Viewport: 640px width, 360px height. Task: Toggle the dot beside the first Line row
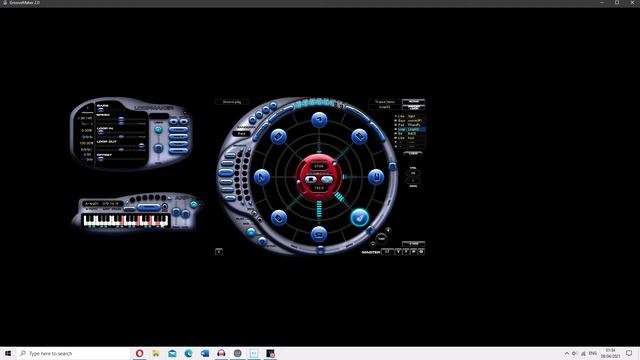395,116
